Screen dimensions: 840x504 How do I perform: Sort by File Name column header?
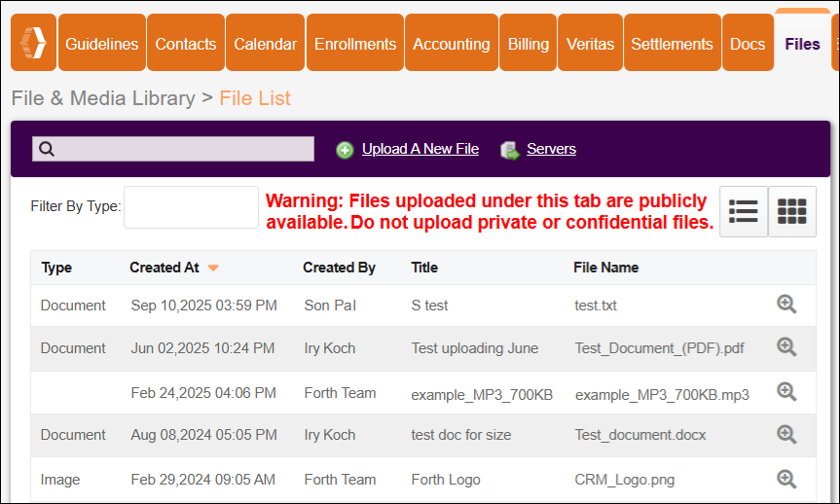[x=605, y=268]
